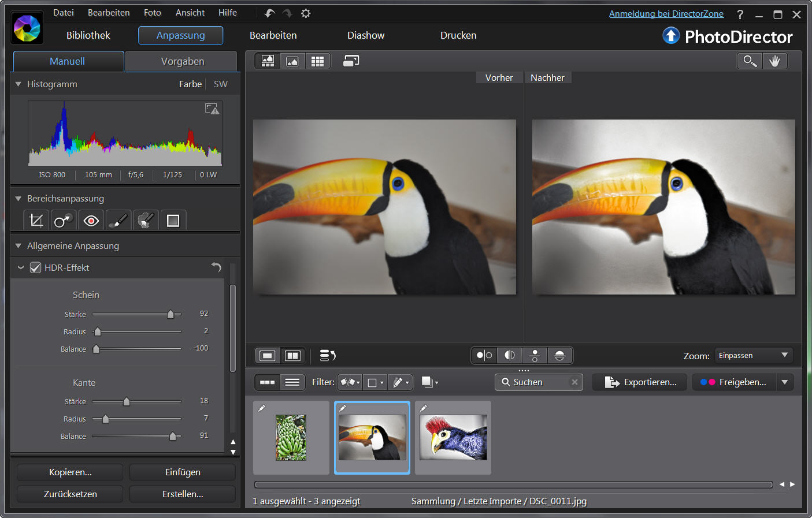
Task: Uncheck the HDR-Effekt checkbox
Action: [x=36, y=268]
